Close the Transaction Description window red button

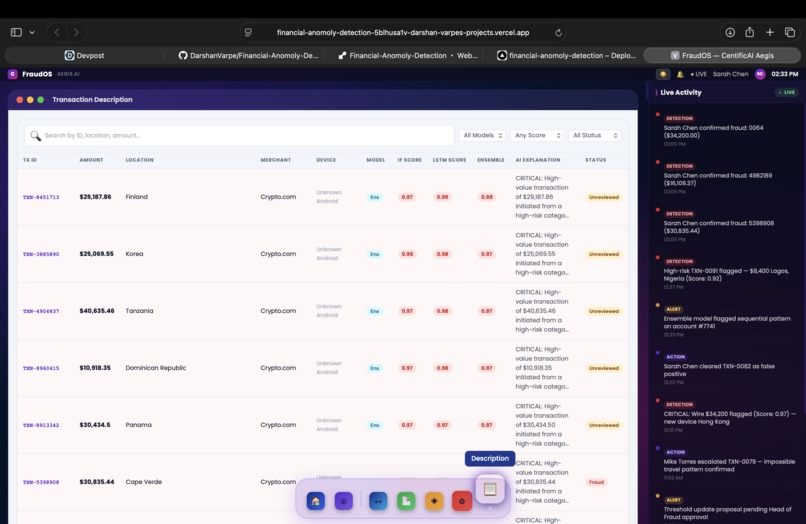(20, 100)
